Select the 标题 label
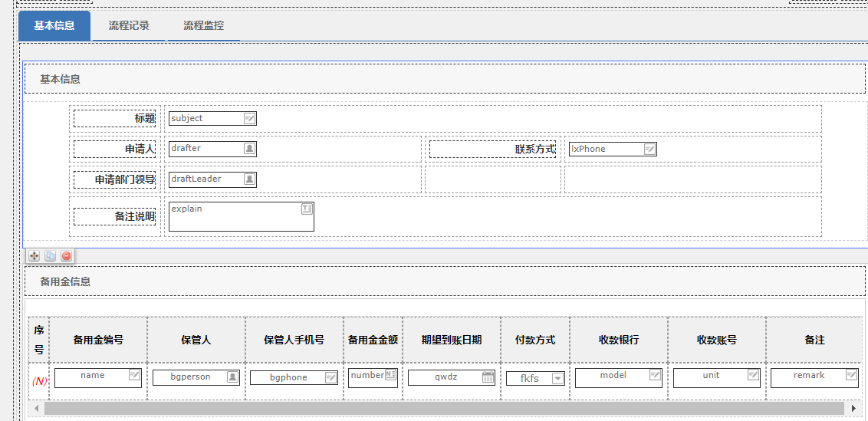 (114, 118)
